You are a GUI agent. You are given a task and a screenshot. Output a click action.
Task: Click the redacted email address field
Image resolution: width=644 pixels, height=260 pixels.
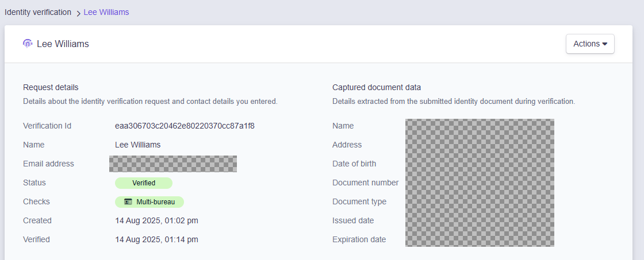(173, 164)
